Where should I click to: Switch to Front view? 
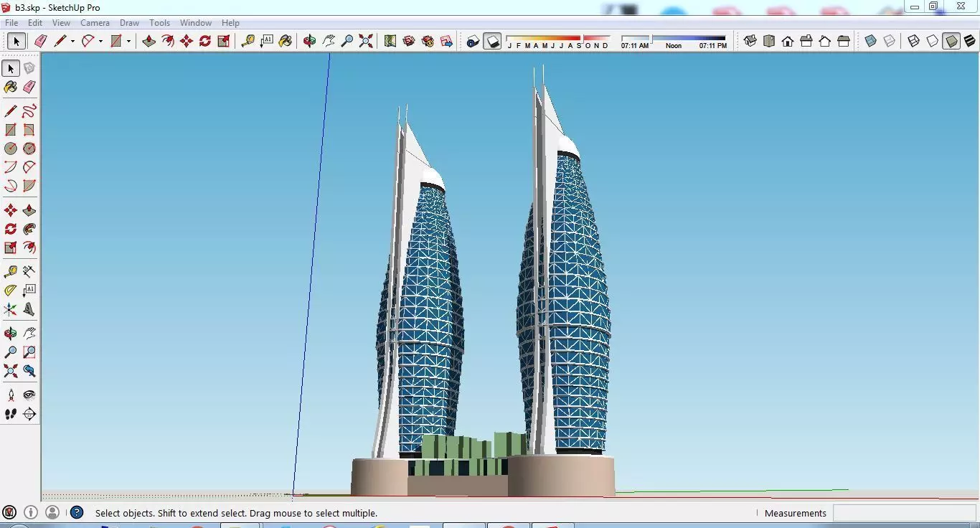point(788,41)
